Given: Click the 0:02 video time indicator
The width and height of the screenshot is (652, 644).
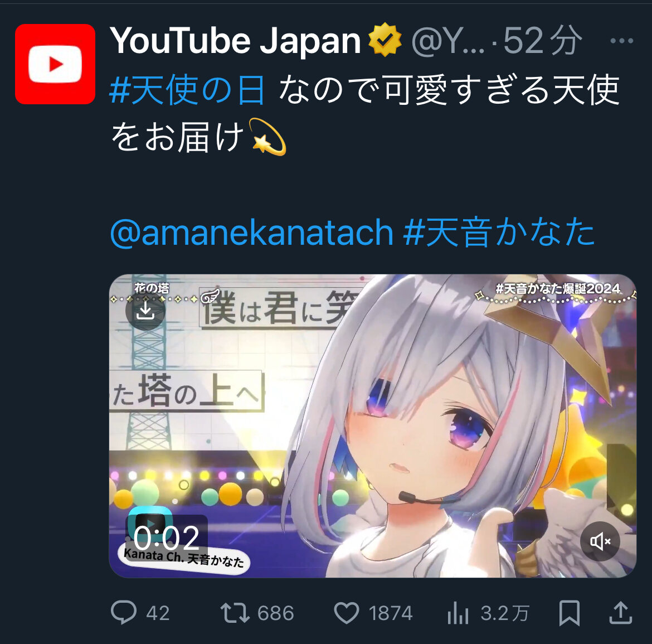Looking at the screenshot, I should (166, 538).
